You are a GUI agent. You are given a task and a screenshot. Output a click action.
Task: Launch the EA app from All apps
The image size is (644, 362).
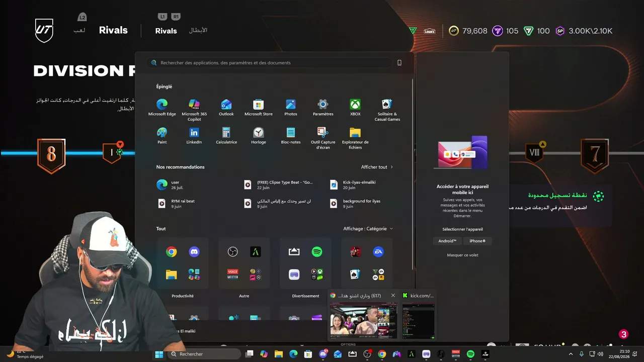378,252
